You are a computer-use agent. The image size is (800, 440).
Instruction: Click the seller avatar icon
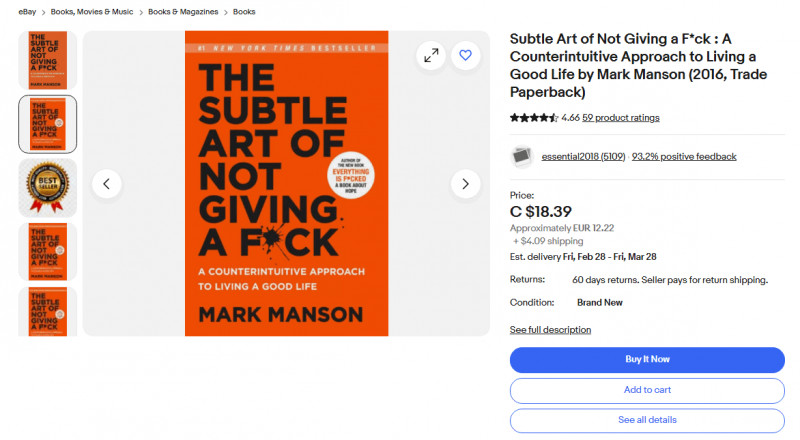[x=522, y=156]
